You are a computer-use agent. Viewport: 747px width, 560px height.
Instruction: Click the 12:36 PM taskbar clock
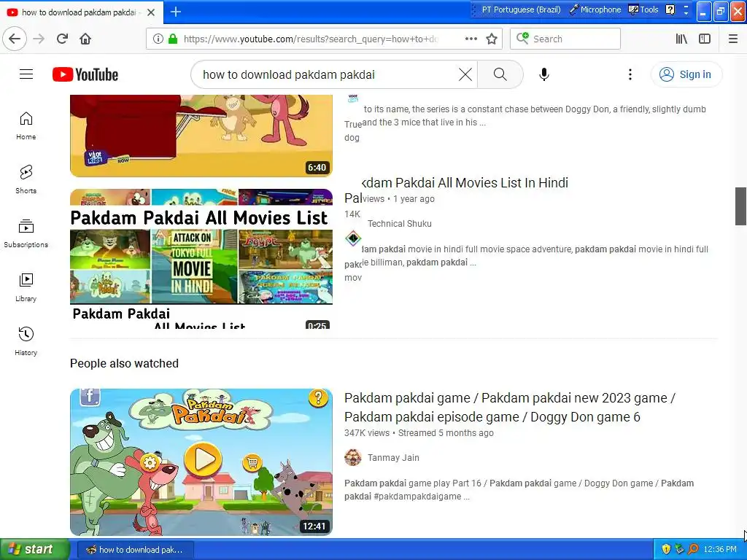point(720,550)
